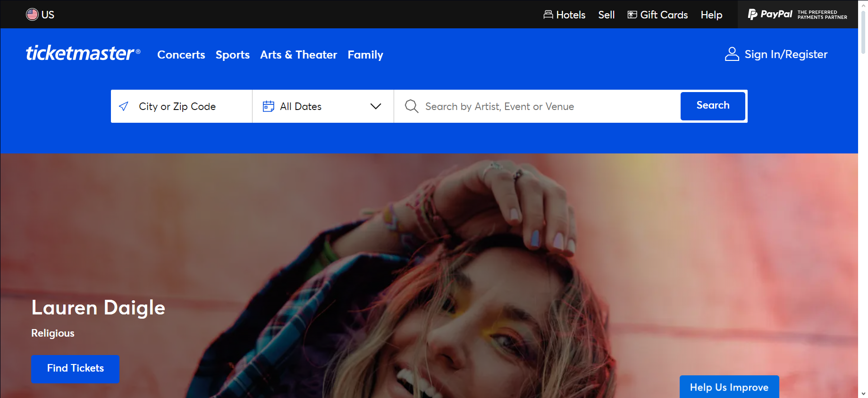The height and width of the screenshot is (398, 868).
Task: Click the magnifying glass search icon
Action: 412,106
